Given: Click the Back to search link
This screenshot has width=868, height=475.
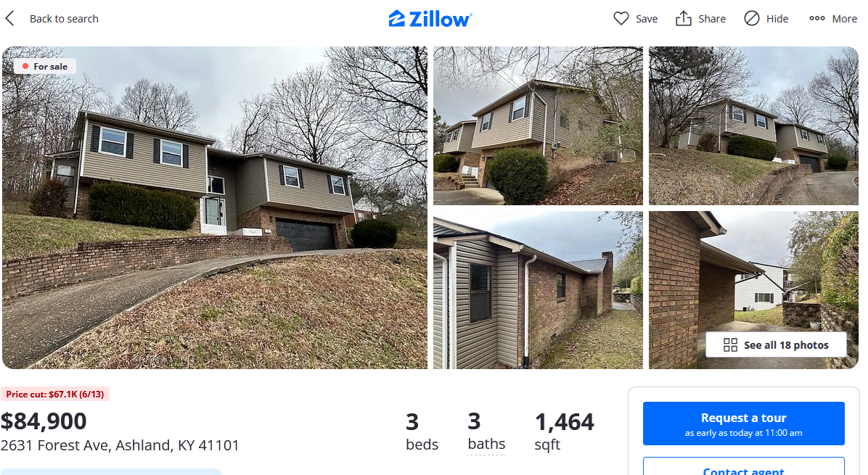Looking at the screenshot, I should [x=64, y=19].
